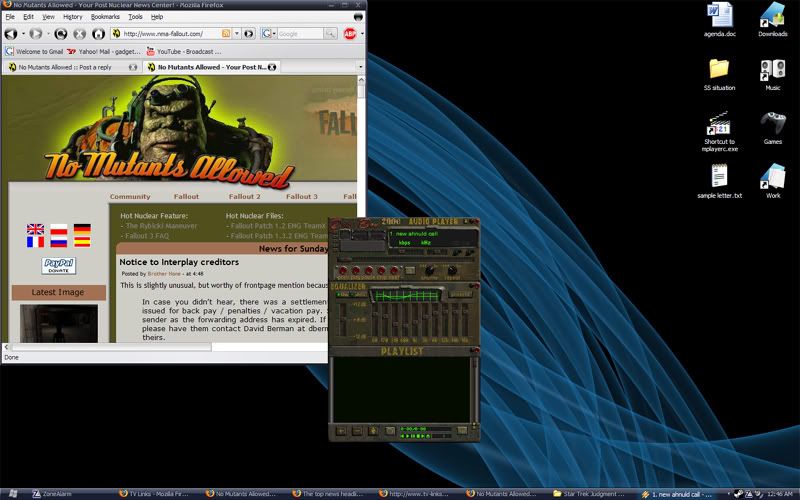Toggle the equalizer ON button

coord(343,294)
